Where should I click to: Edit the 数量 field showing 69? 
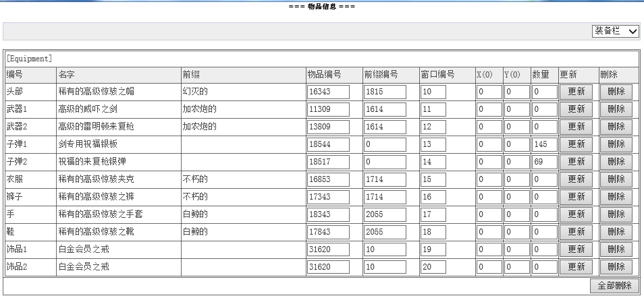tap(544, 162)
